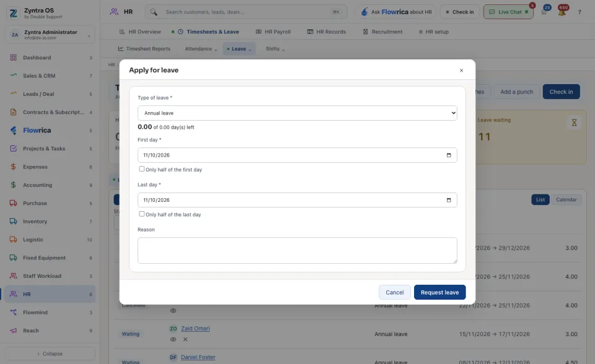Expand the Zyntra Administrator account menu

click(x=50, y=35)
